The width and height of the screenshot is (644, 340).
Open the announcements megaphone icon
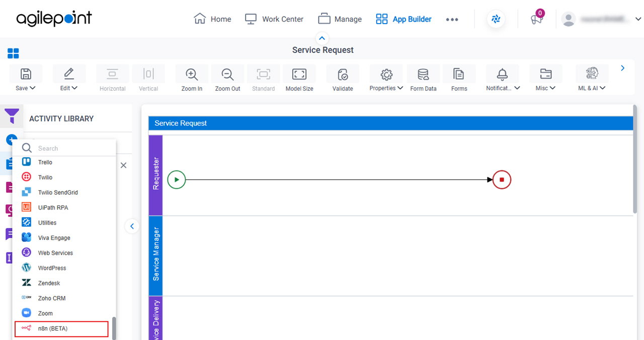(536, 19)
